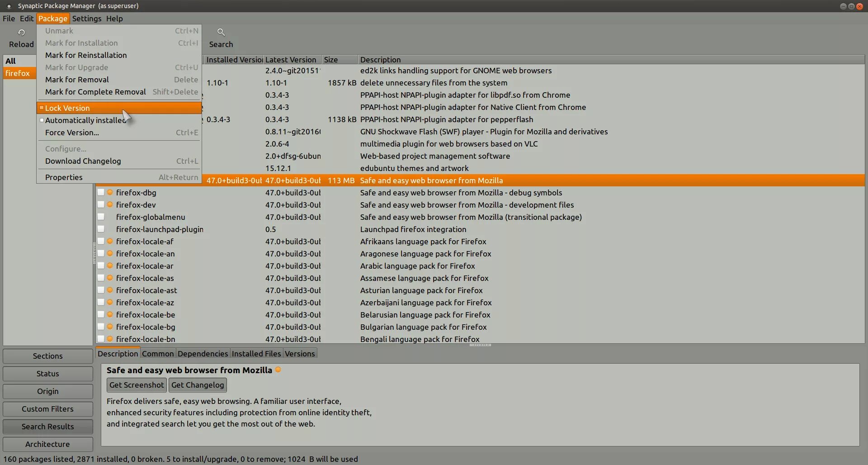This screenshot has height=465, width=868.
Task: Switch to the Common tab
Action: [x=158, y=354]
